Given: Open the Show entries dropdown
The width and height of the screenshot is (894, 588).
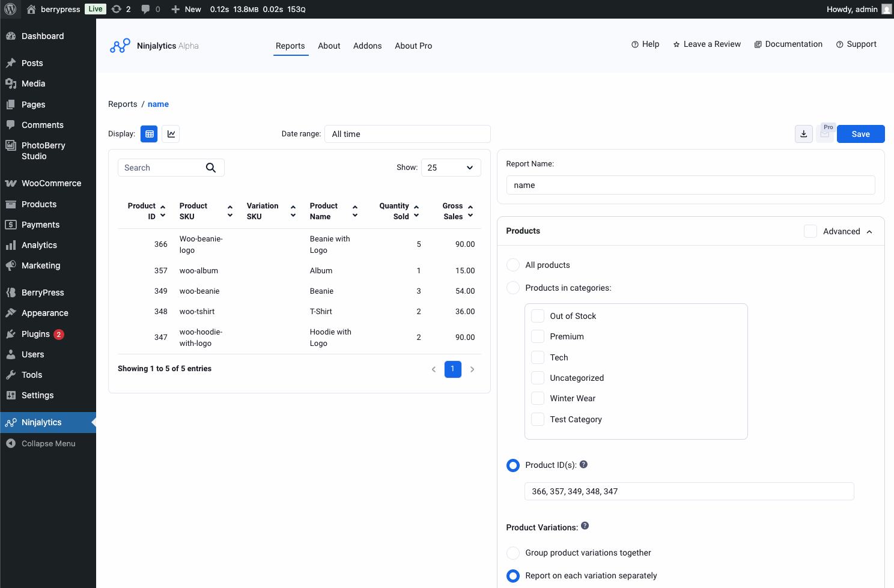Looking at the screenshot, I should point(451,167).
